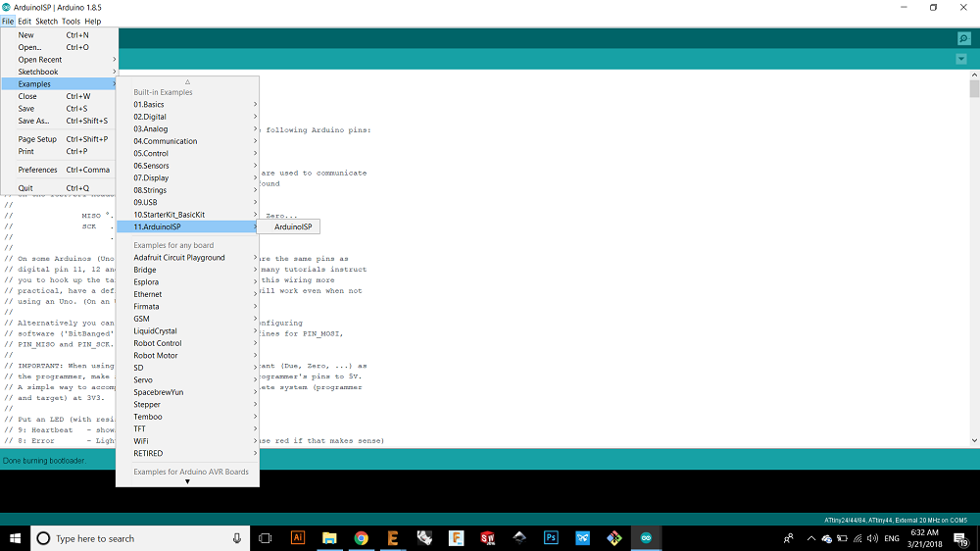Click the Windows Start button
980x551 pixels.
[15, 538]
